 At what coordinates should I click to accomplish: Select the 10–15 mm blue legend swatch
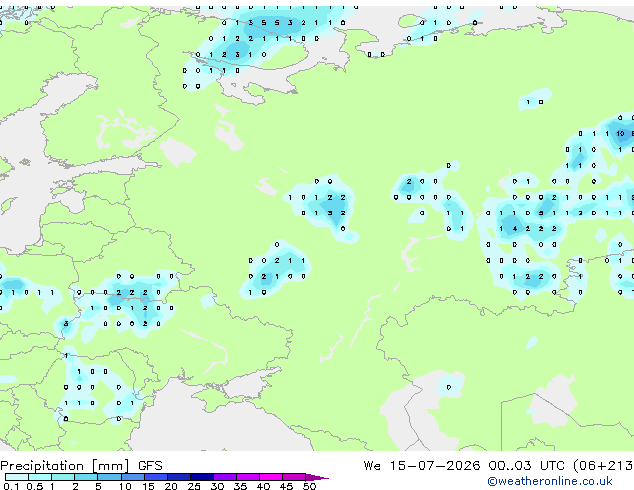pyautogui.click(x=132, y=477)
